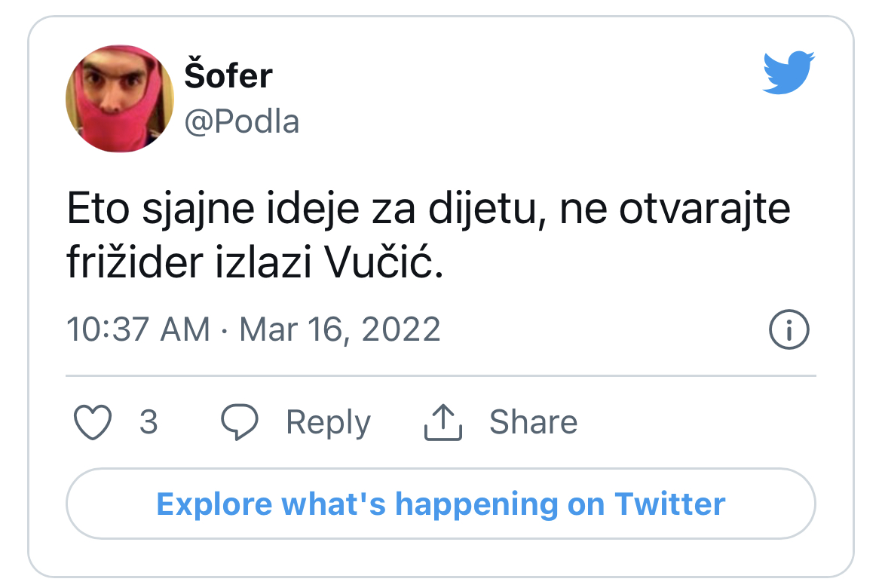Click the Share text label
Image resolution: width=882 pixels, height=588 pixels.
[x=533, y=422]
